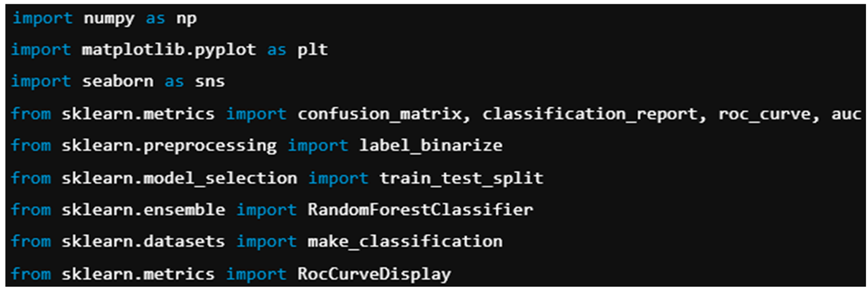Viewport: 868px width, 290px height.
Task: Click the plt alias name
Action: (x=313, y=49)
